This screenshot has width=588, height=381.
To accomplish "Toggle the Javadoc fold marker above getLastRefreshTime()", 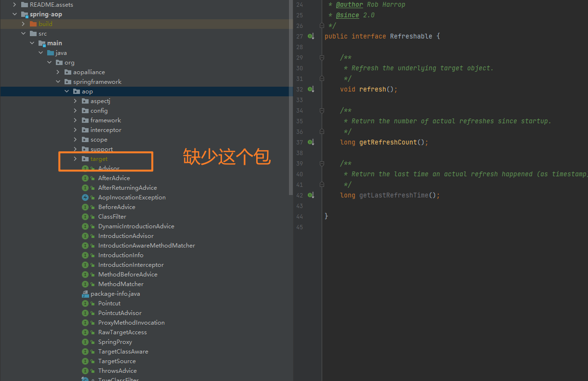I will click(322, 164).
